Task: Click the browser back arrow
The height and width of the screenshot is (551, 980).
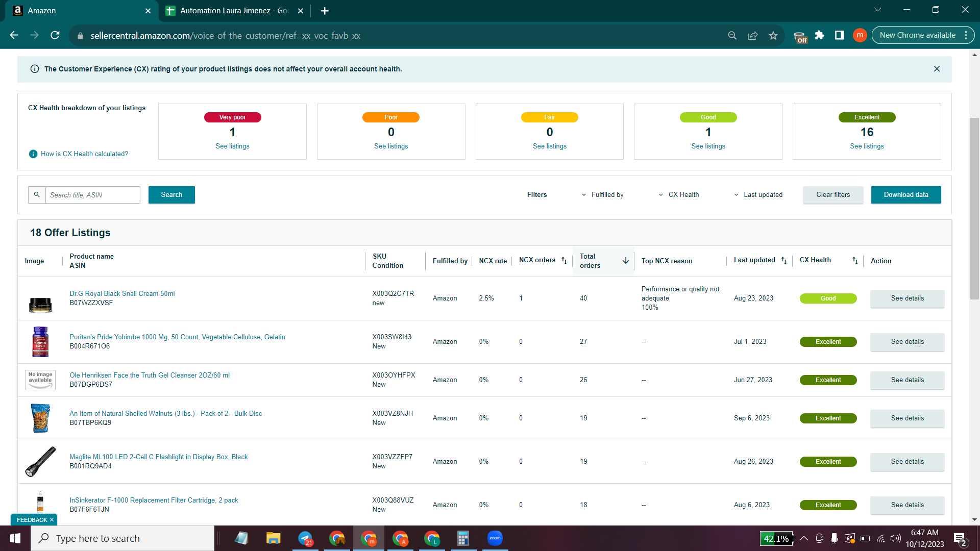Action: [14, 35]
